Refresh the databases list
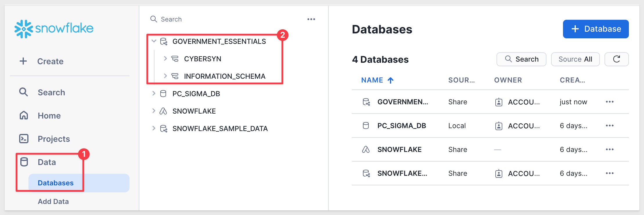 pos(617,59)
